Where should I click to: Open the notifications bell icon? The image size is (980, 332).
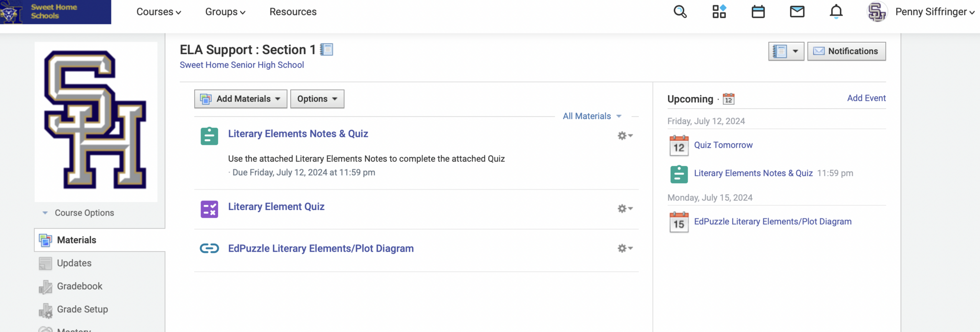[836, 11]
